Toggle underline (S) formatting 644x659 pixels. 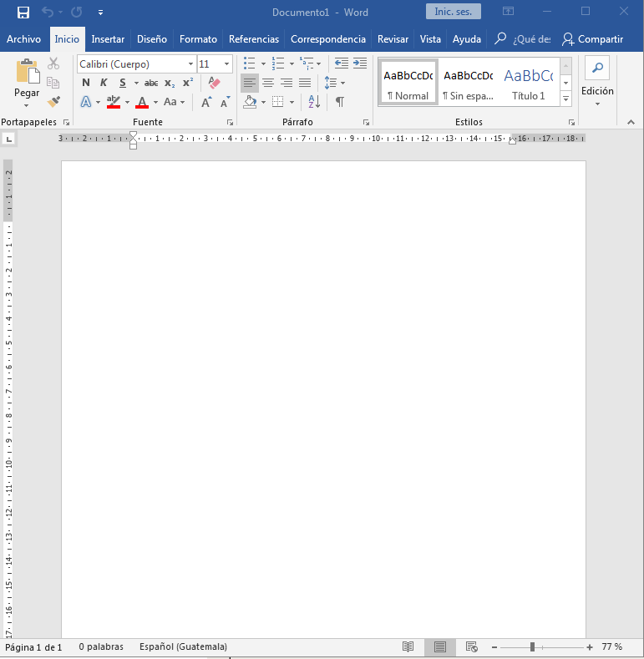(122, 83)
